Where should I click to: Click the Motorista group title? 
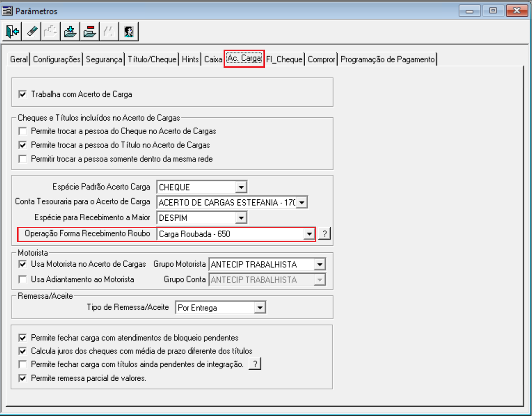tap(32, 253)
